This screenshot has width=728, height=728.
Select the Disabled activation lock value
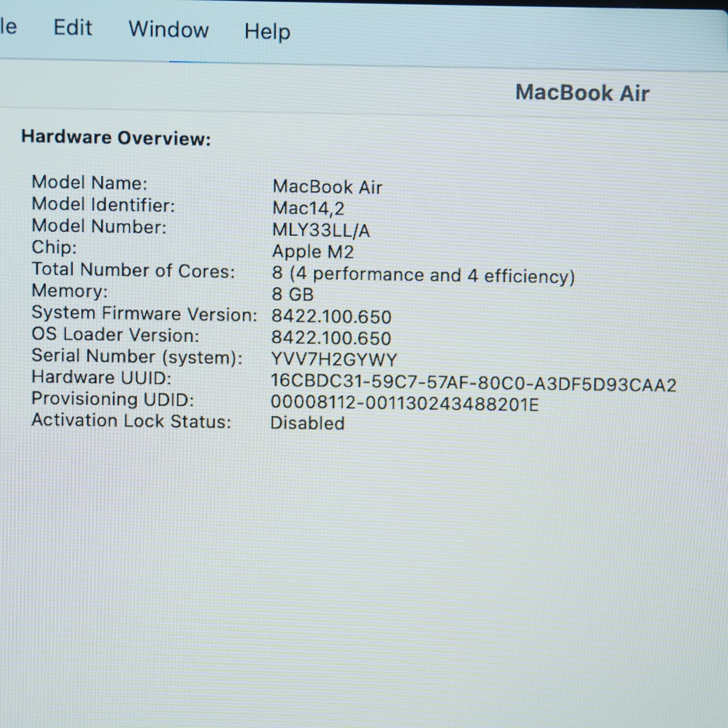point(307,423)
